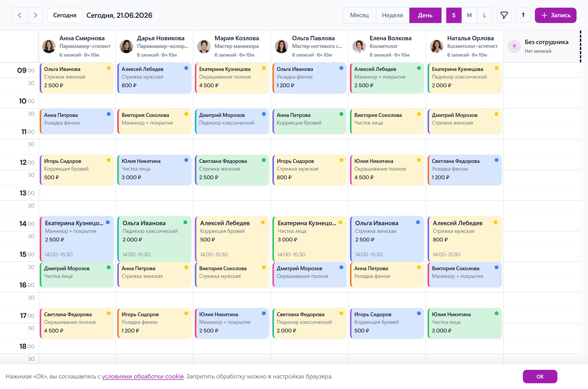Screen dimensions: 588x389
Task: Open Анна Петрова Коррекция бровей card
Action: [x=310, y=122]
